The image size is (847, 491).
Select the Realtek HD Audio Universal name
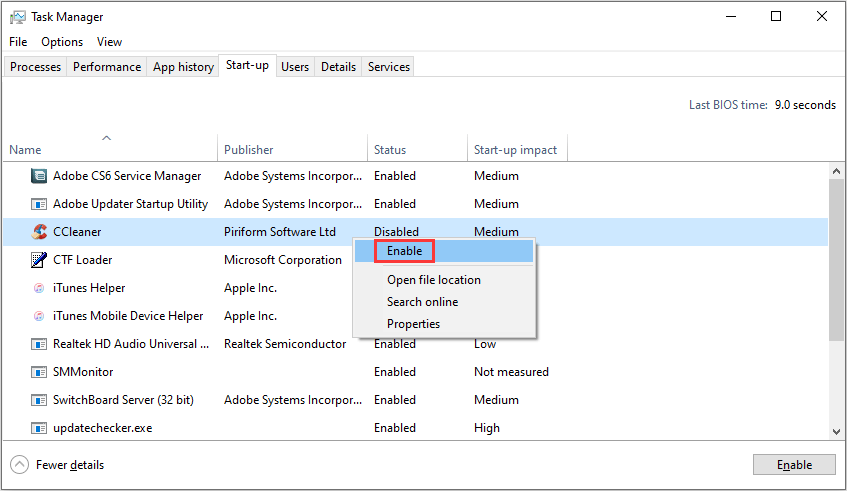pos(131,344)
